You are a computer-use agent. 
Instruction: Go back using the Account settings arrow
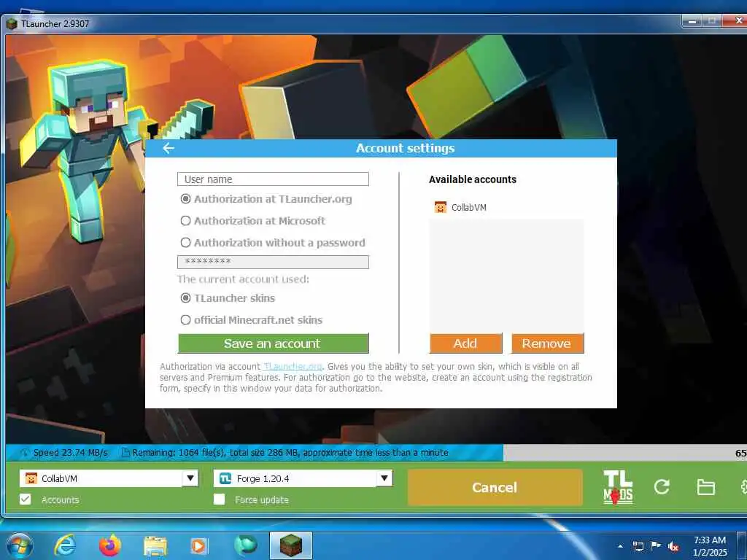(169, 148)
